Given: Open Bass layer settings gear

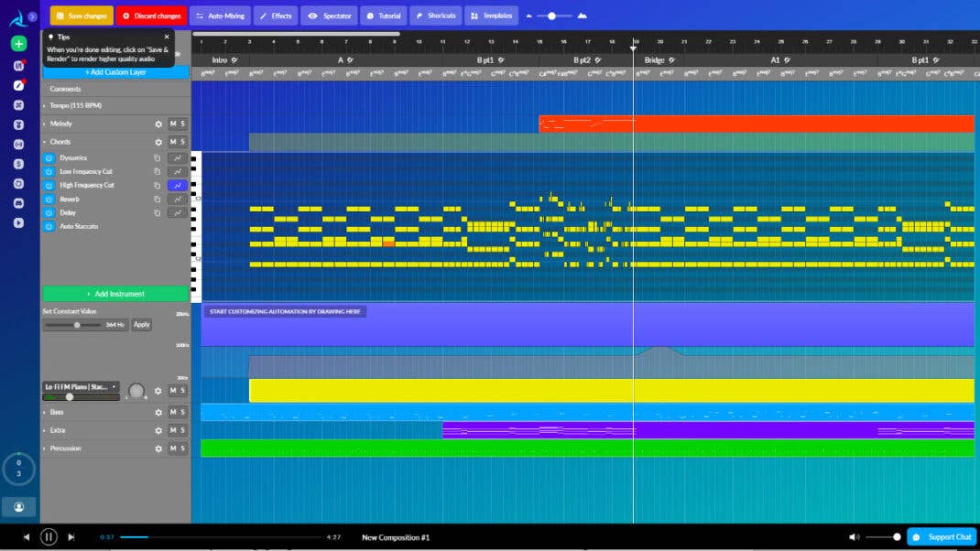Looking at the screenshot, I should (158, 413).
